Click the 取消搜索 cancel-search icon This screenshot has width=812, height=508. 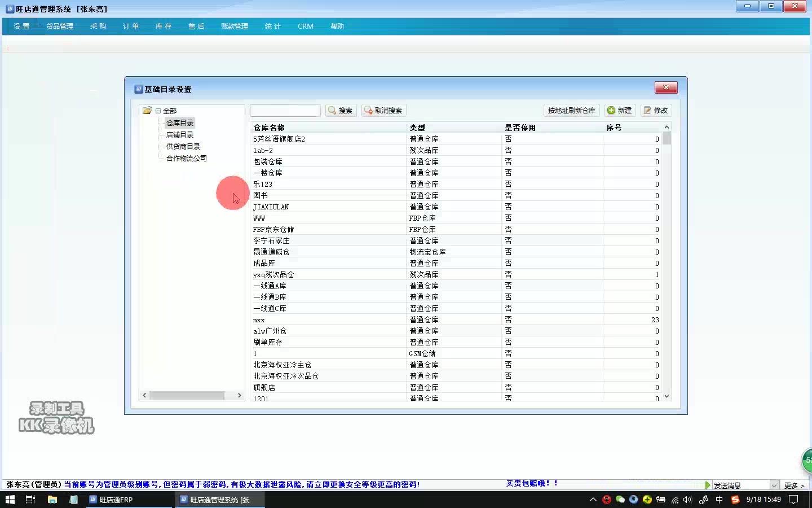tap(368, 111)
